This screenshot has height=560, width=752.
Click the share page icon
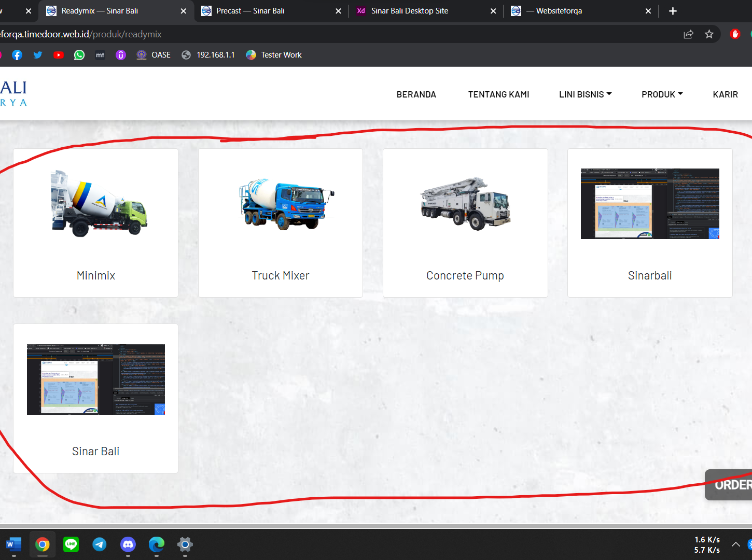[688, 34]
